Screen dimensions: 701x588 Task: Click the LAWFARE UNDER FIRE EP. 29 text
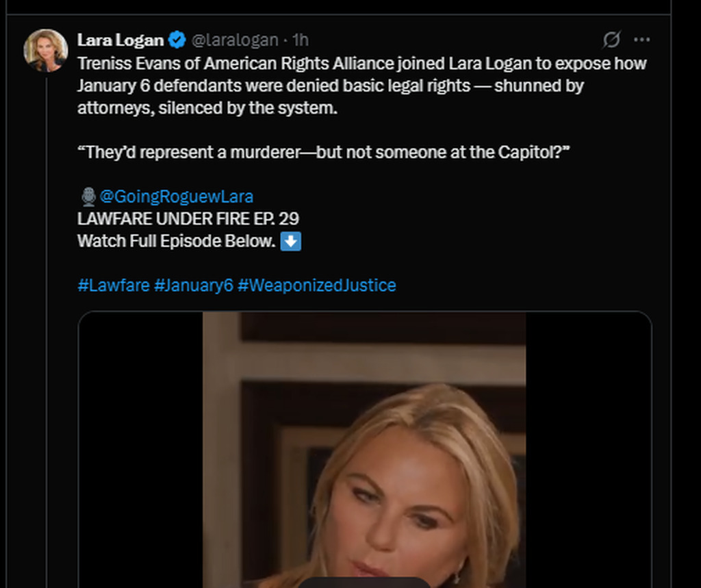click(188, 219)
